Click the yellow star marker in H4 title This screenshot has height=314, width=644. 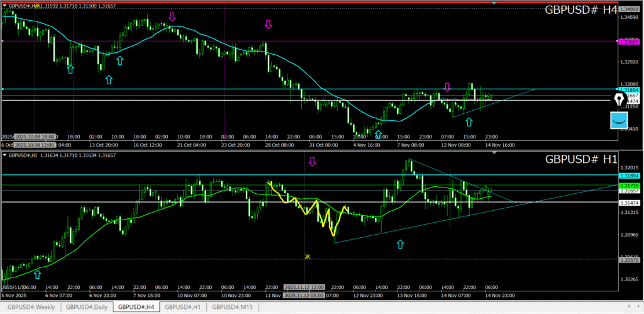click(37, 6)
